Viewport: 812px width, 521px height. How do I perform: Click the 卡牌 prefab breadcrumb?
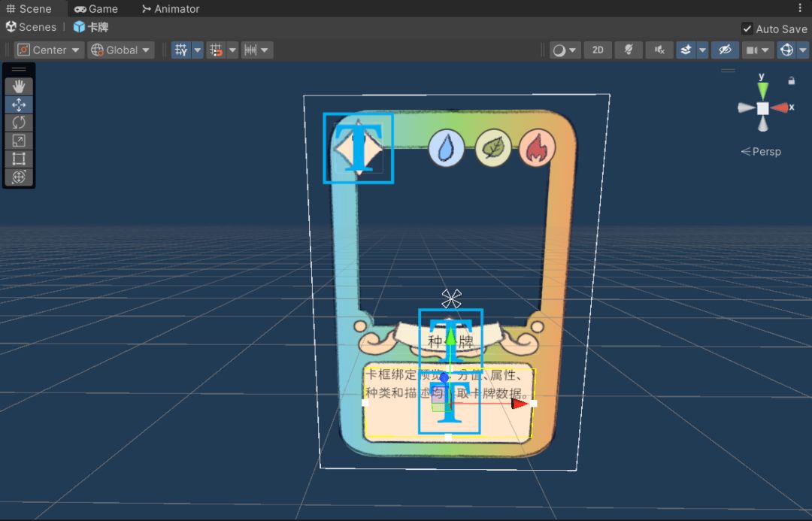91,27
